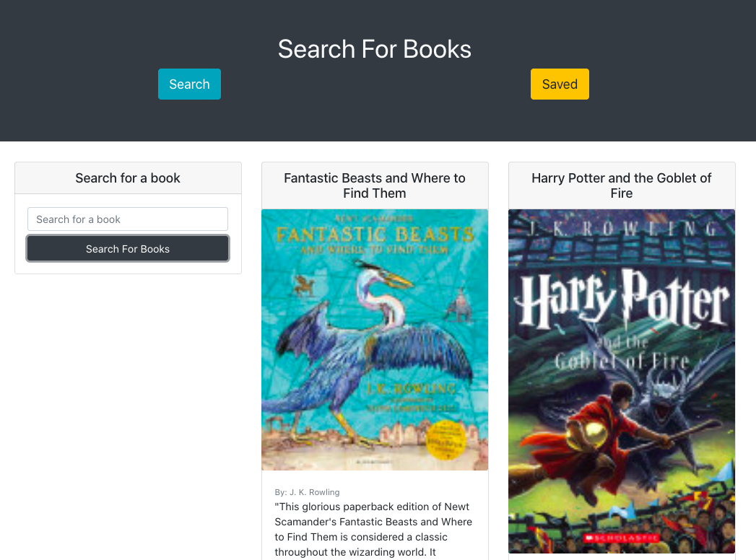This screenshot has height=560, width=756.
Task: Click the "Search for a book" card header
Action: click(127, 178)
